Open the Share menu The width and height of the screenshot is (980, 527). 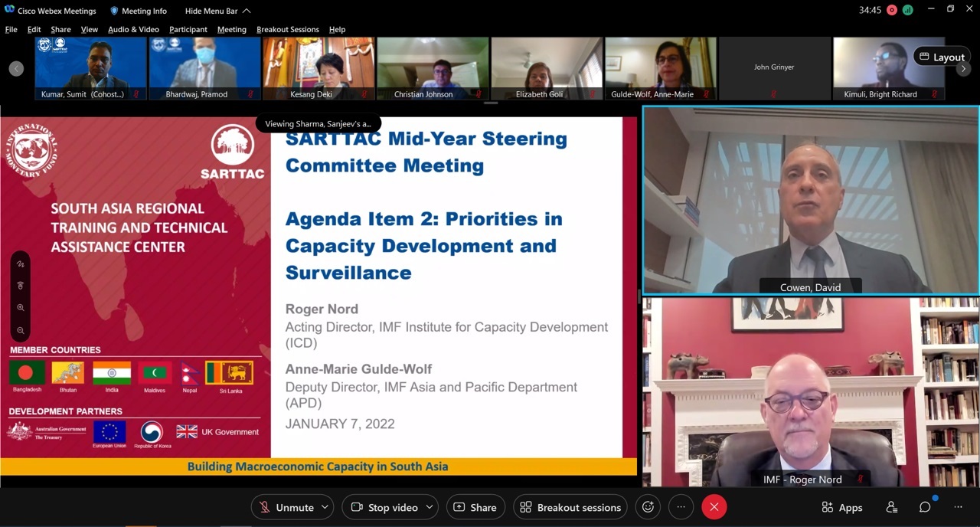(60, 29)
